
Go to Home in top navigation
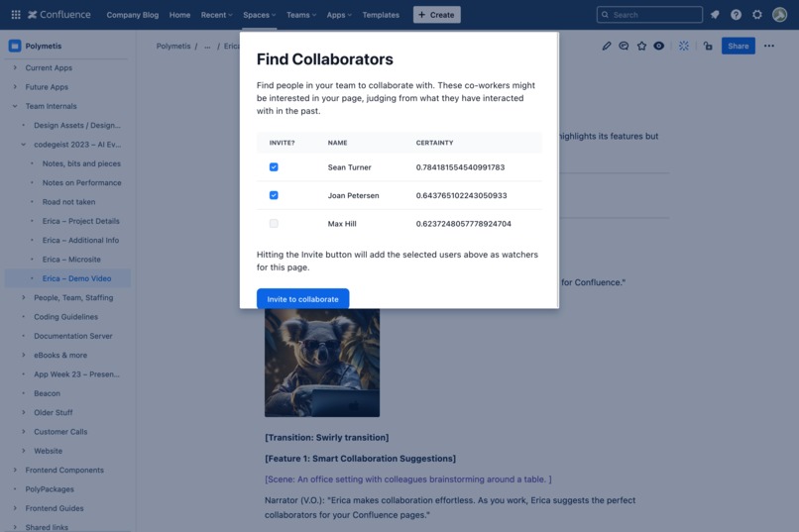[179, 15]
